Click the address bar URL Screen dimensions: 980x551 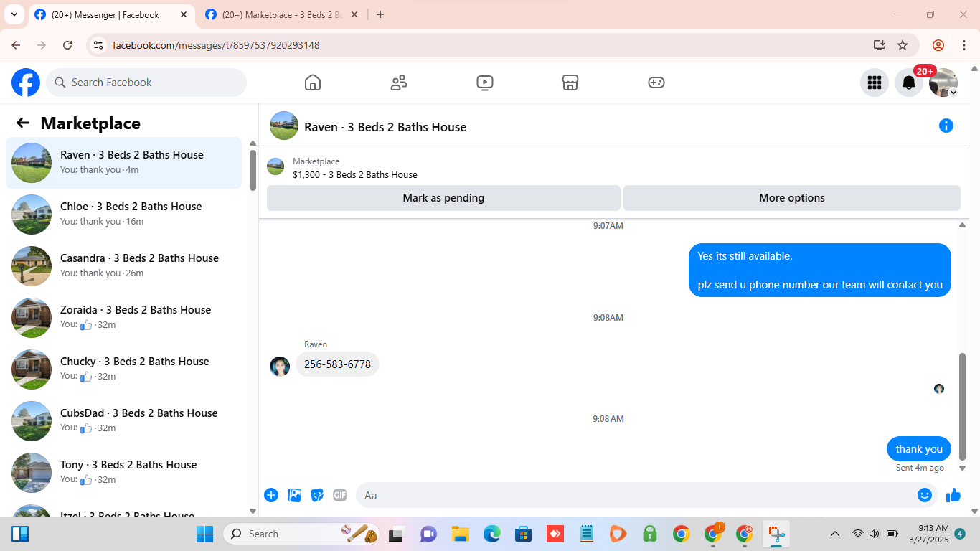coord(216,45)
